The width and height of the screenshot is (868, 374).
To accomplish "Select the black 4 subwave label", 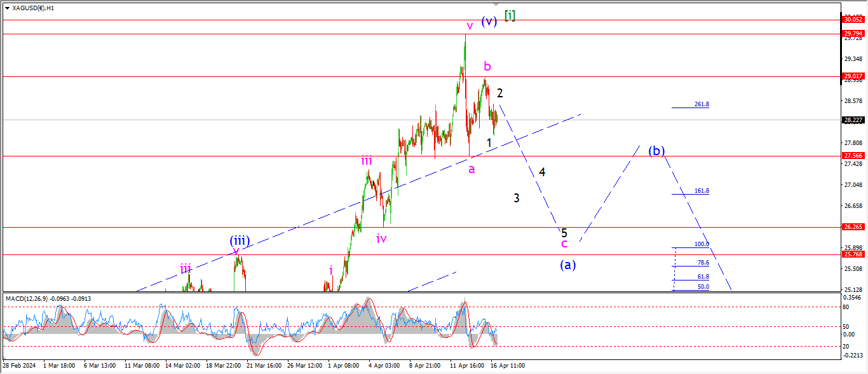I will [x=542, y=172].
